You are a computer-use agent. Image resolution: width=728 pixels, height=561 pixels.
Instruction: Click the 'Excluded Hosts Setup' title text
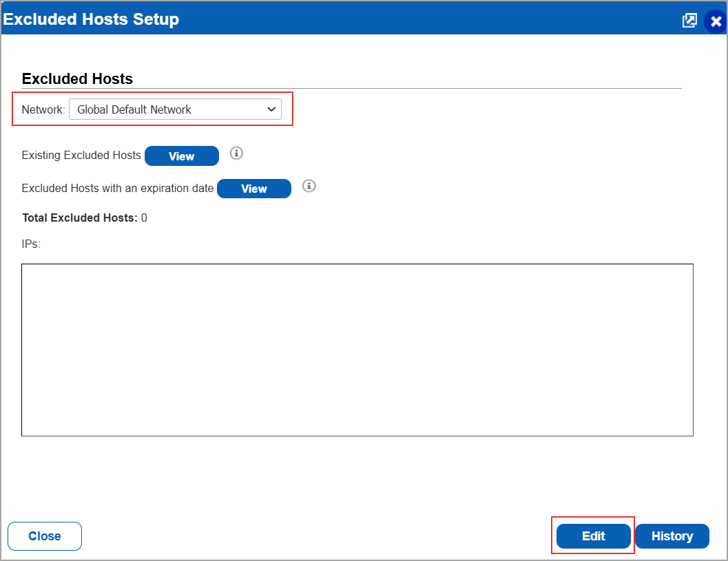tap(91, 19)
